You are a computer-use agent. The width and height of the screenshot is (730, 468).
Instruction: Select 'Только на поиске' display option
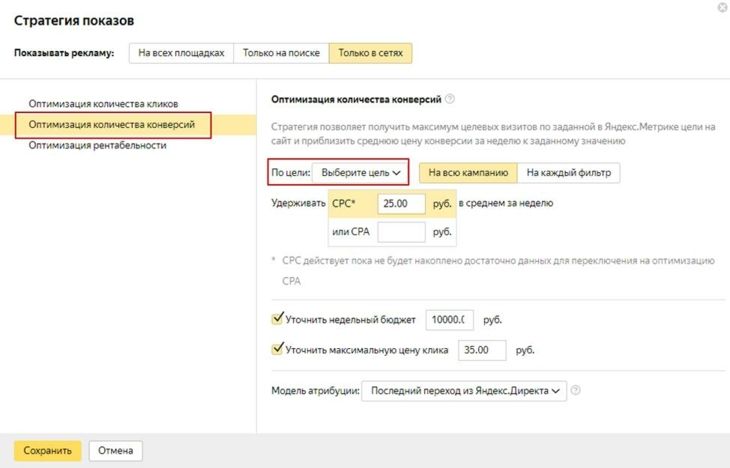(x=281, y=53)
